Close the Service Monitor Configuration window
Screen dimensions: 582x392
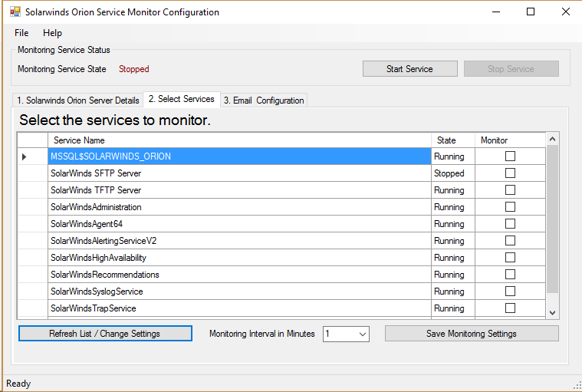(x=565, y=12)
